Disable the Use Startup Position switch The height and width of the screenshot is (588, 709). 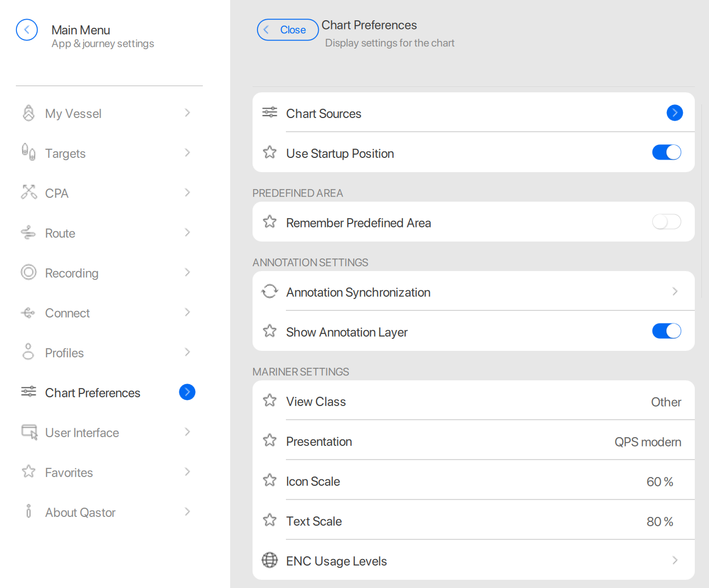pyautogui.click(x=666, y=152)
